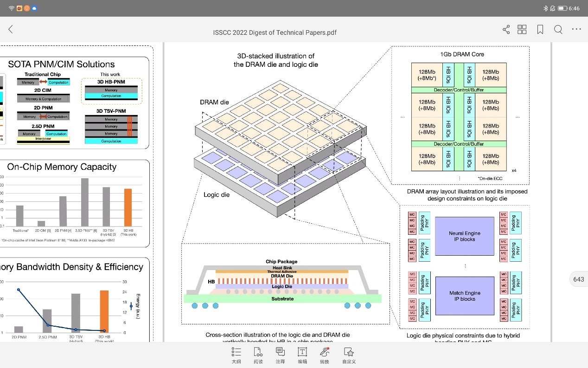The width and height of the screenshot is (588, 368).
Task: Tap the Intel Xeon on-chip cache footnote
Action: [x=58, y=240]
